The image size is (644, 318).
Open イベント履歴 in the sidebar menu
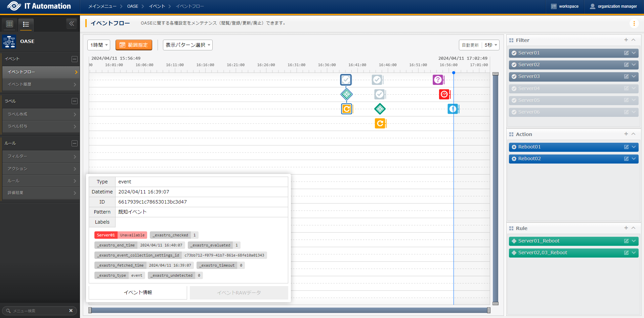pos(41,84)
